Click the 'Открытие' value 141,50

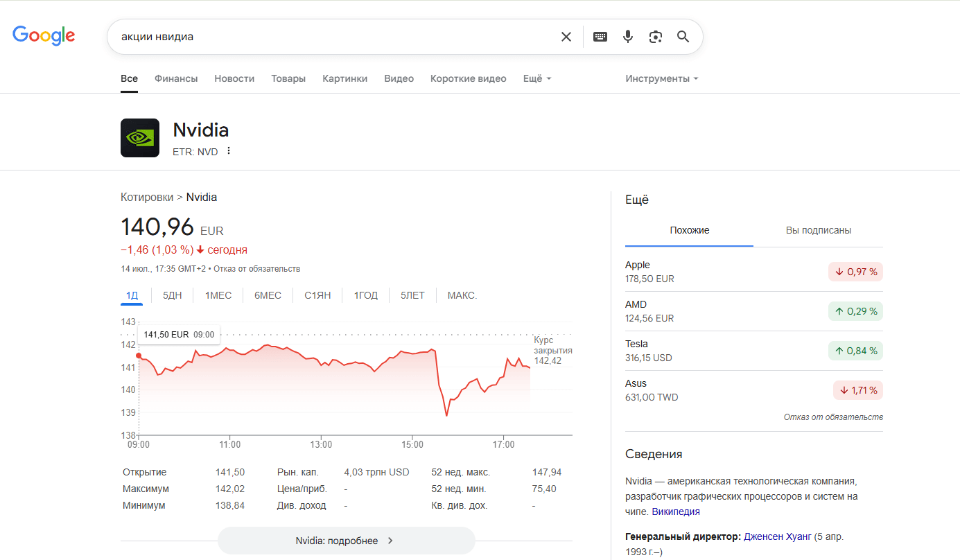230,473
